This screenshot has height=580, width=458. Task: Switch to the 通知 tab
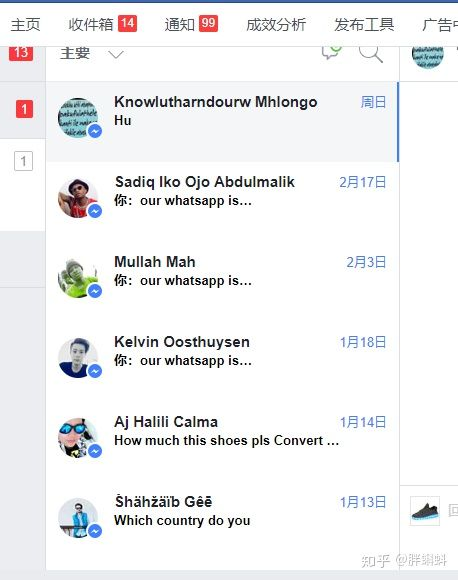click(x=191, y=24)
